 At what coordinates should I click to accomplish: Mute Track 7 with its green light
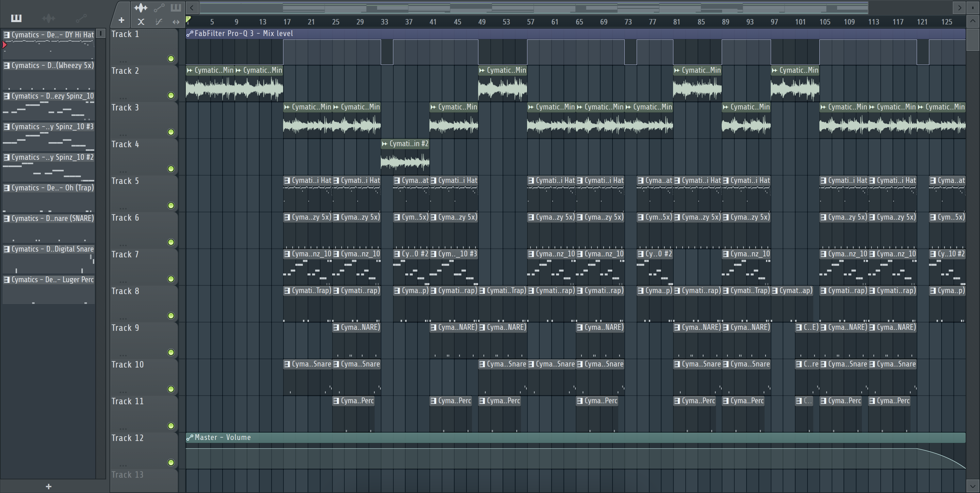tap(171, 279)
